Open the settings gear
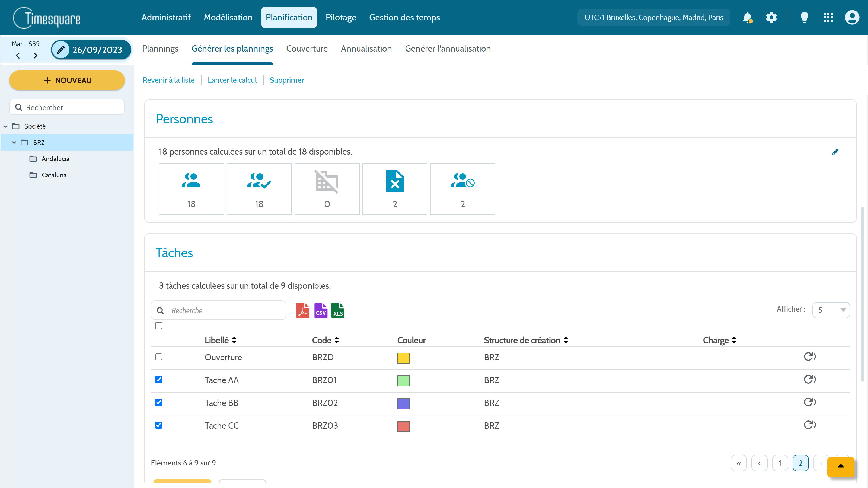Image resolution: width=868 pixels, height=488 pixels. tap(771, 18)
